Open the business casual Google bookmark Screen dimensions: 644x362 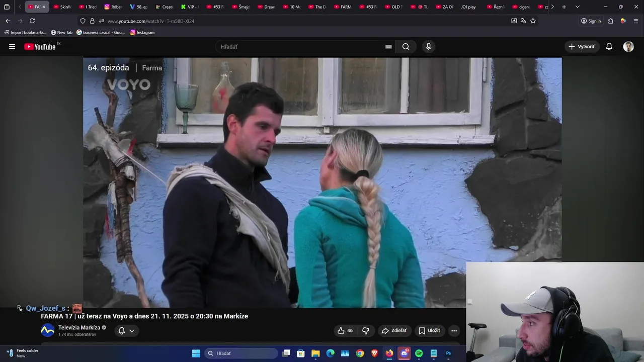(101, 32)
